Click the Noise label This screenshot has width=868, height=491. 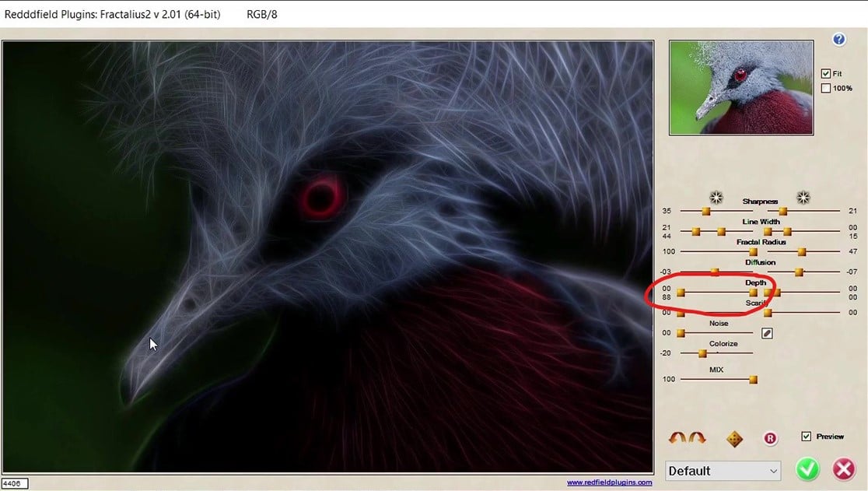coord(719,323)
